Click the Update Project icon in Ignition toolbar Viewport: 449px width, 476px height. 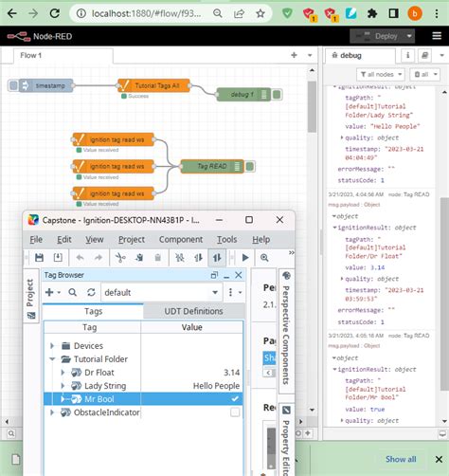click(x=58, y=258)
